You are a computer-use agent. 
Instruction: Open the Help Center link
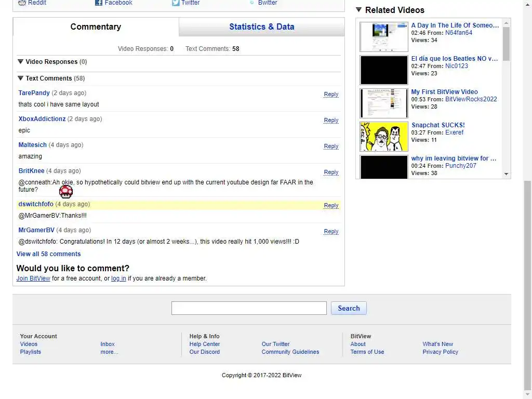pos(205,344)
